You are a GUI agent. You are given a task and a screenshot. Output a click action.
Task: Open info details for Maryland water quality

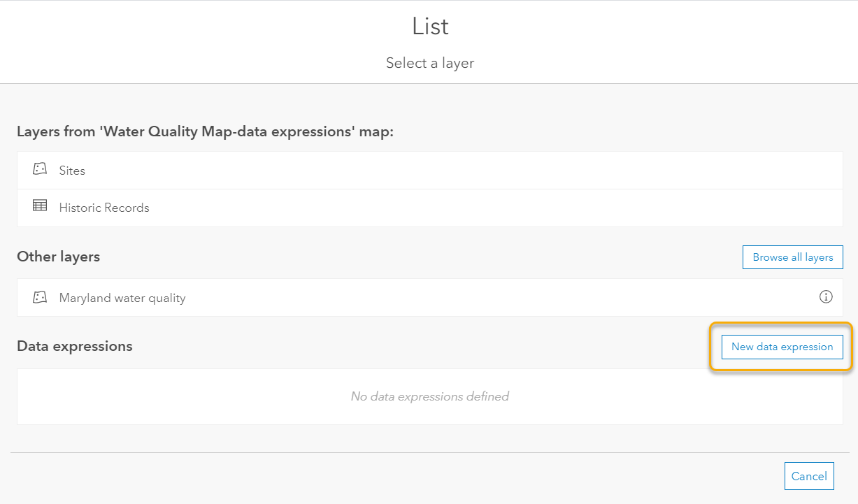pyautogui.click(x=826, y=297)
